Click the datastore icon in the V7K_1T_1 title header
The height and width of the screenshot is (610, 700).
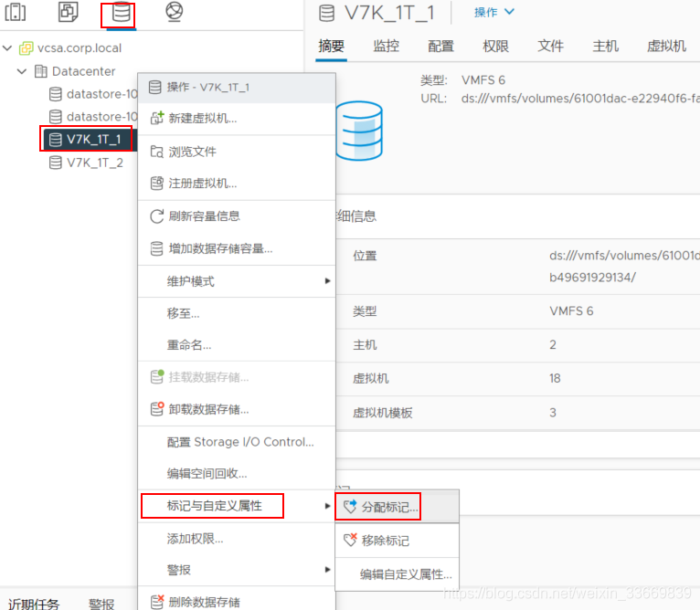[x=326, y=13]
